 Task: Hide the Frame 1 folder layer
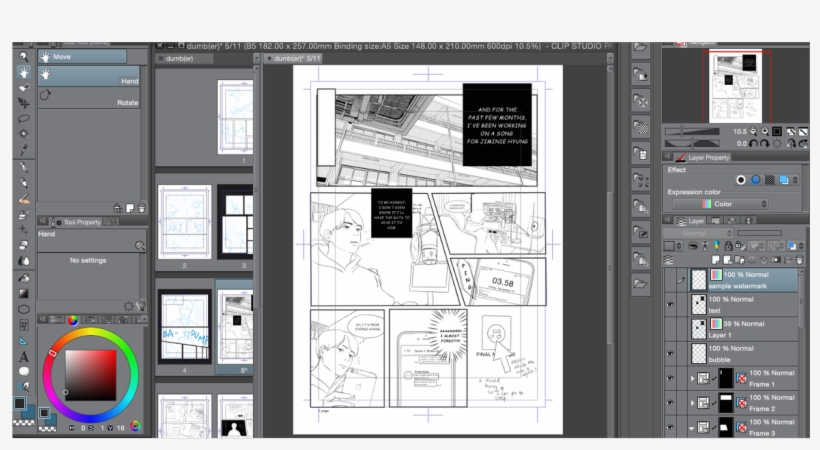(x=670, y=378)
